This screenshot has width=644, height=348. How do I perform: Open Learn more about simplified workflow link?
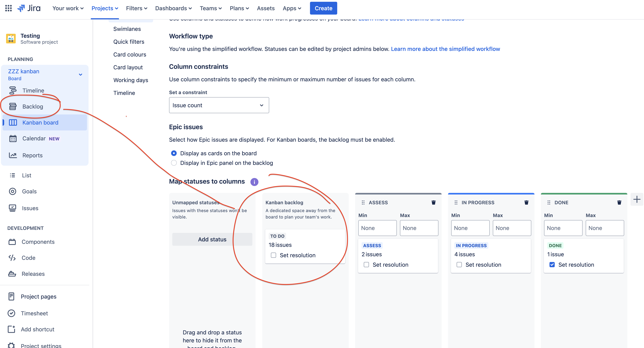coord(445,49)
